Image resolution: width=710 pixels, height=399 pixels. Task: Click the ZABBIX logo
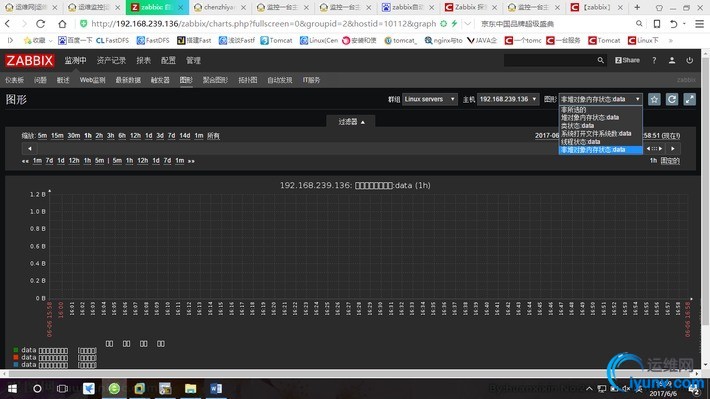click(30, 61)
